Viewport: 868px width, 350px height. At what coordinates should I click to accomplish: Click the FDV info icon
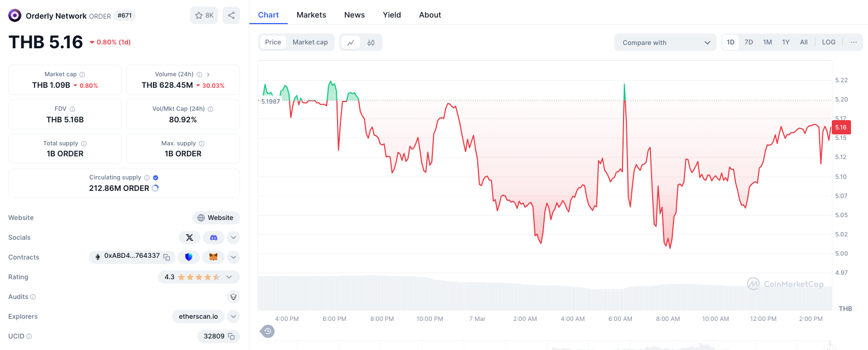tap(72, 109)
